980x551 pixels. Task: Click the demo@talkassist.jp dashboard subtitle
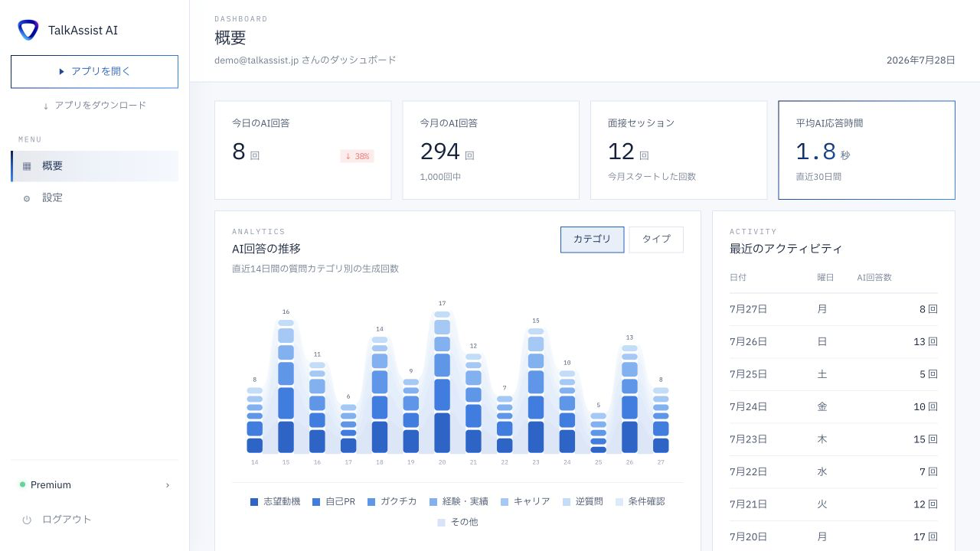(305, 60)
